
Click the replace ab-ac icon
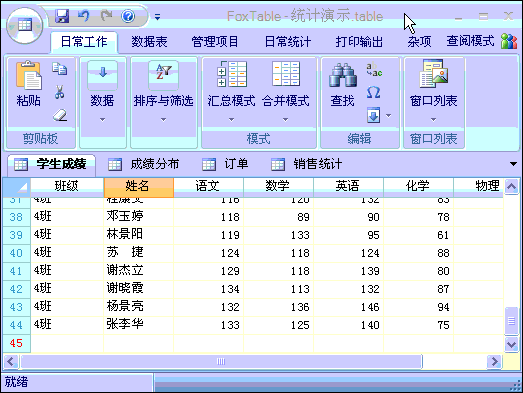(374, 69)
